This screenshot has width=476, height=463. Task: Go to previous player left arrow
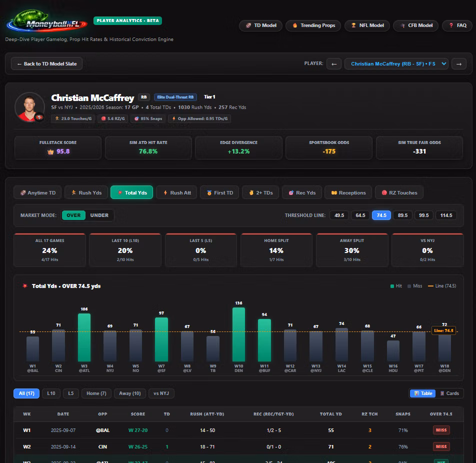[x=334, y=64]
